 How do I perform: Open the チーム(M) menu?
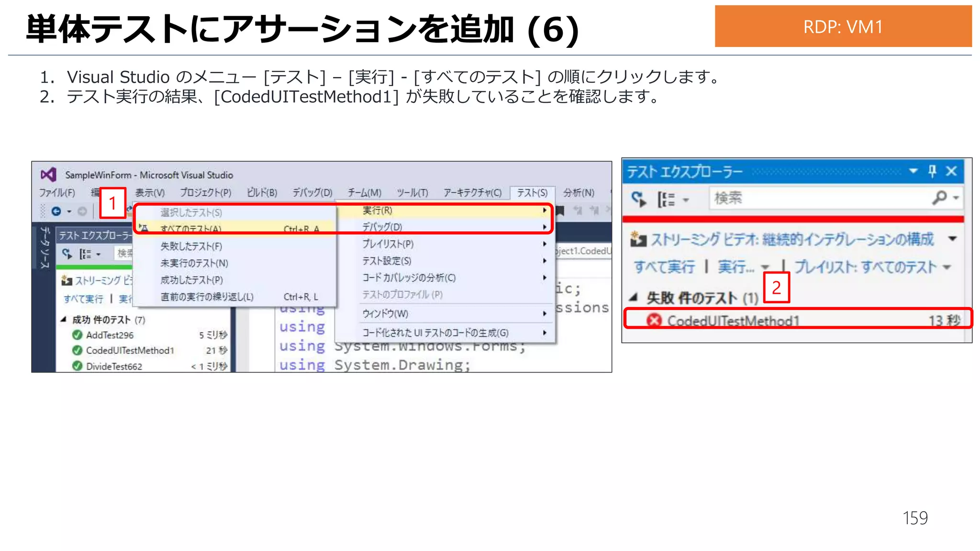365,192
